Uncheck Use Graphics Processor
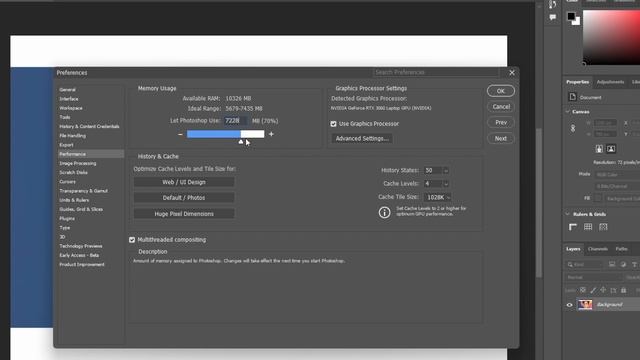This screenshot has width=640, height=360. [333, 124]
